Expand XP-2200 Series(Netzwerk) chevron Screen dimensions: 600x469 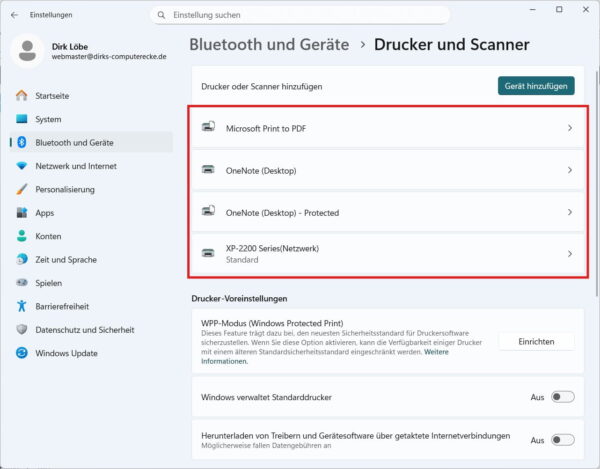pos(570,254)
